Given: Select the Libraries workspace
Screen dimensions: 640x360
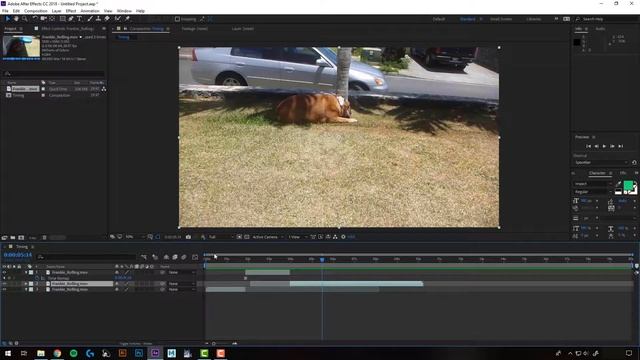Looking at the screenshot, I should tap(533, 19).
